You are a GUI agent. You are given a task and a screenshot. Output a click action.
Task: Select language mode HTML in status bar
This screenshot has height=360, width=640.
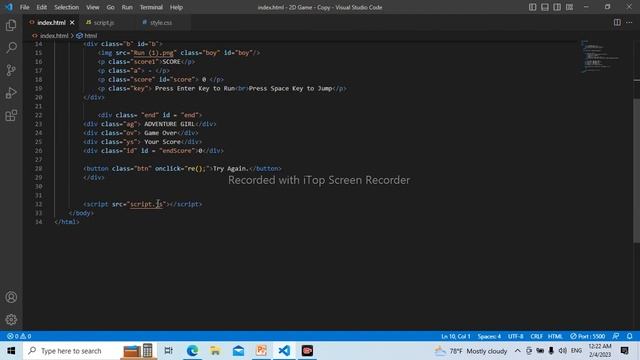pos(555,336)
